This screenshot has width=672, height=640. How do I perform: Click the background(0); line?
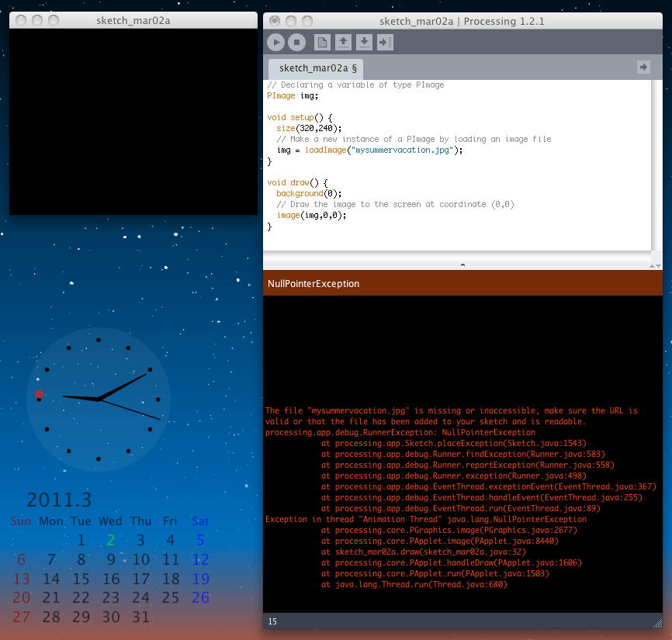[x=309, y=194]
